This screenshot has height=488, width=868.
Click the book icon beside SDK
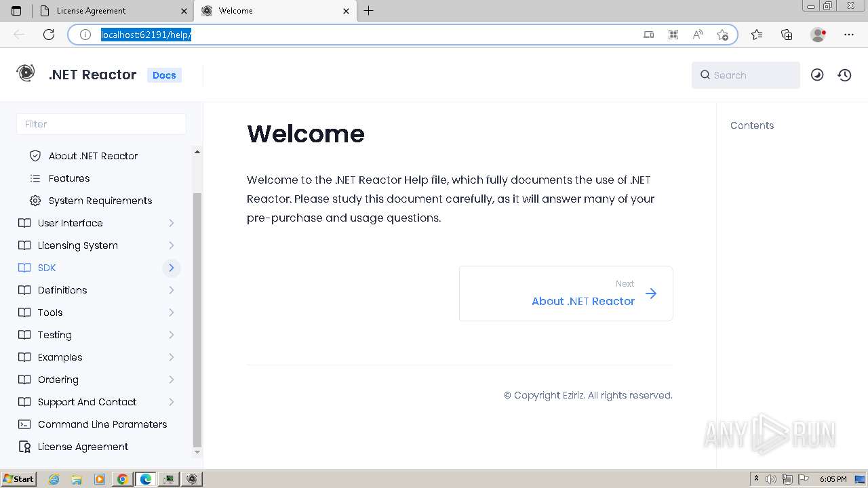[x=24, y=268]
